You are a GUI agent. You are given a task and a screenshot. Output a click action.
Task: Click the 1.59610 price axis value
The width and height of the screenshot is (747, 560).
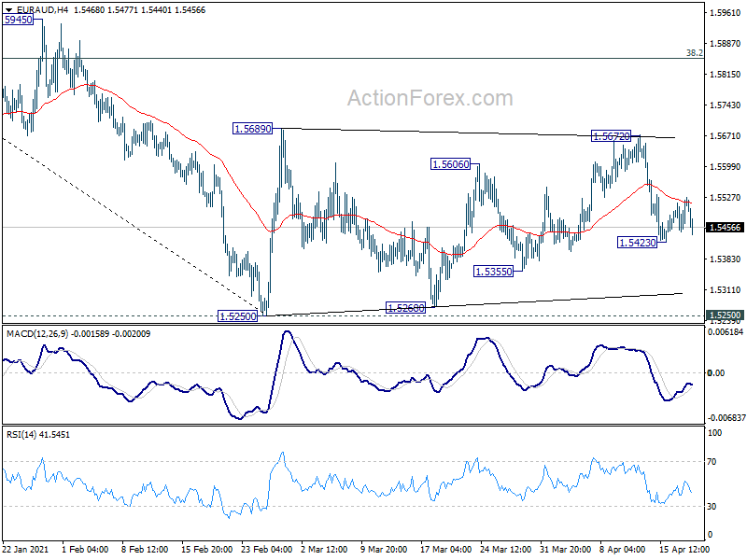[x=726, y=13]
